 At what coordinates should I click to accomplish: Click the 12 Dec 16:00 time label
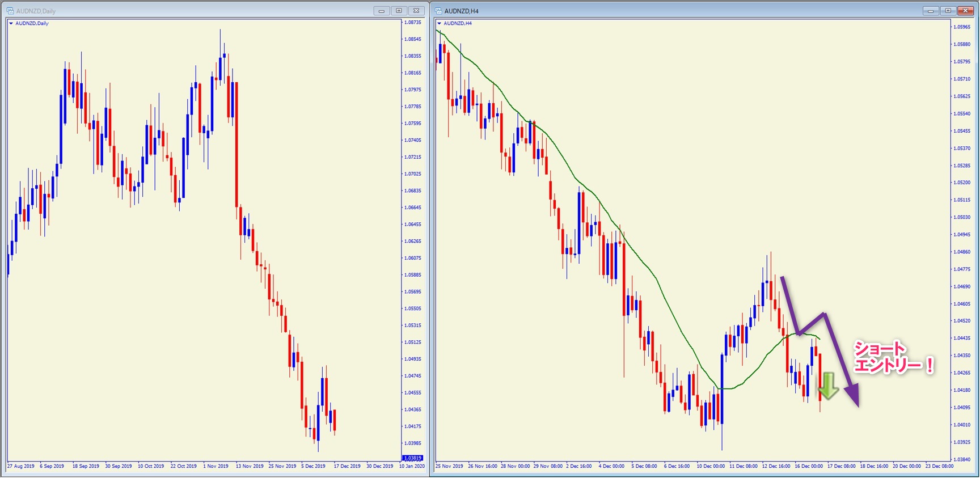click(x=776, y=466)
